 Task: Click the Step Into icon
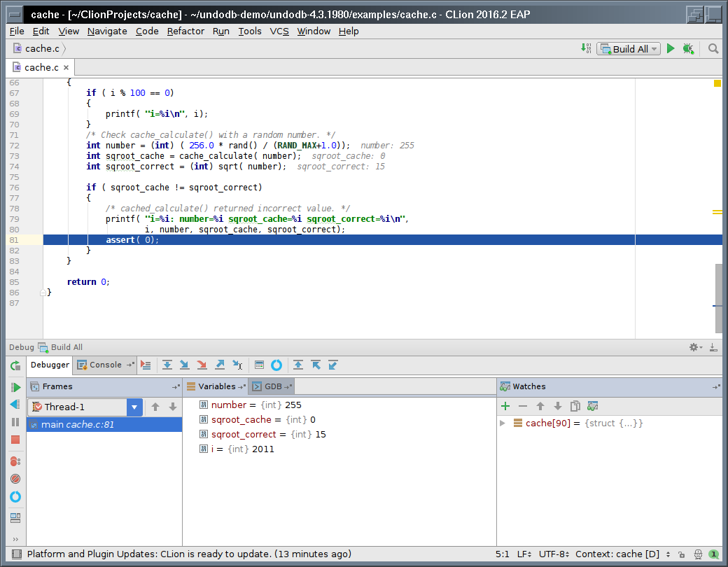pos(184,365)
